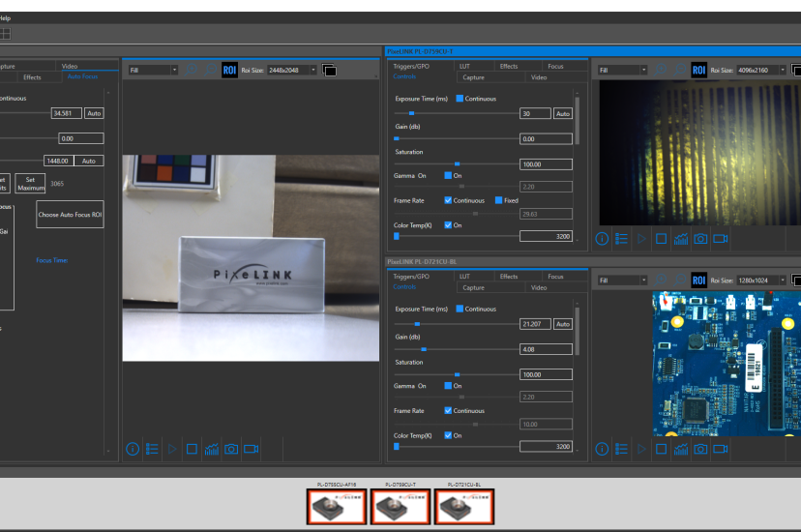Open feature list icon under PixeLINK box preview
Viewport: 801px width, 532px height.
click(x=152, y=449)
